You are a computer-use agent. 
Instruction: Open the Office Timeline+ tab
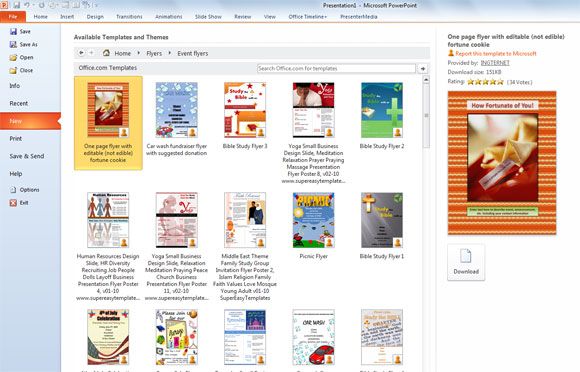pyautogui.click(x=308, y=17)
